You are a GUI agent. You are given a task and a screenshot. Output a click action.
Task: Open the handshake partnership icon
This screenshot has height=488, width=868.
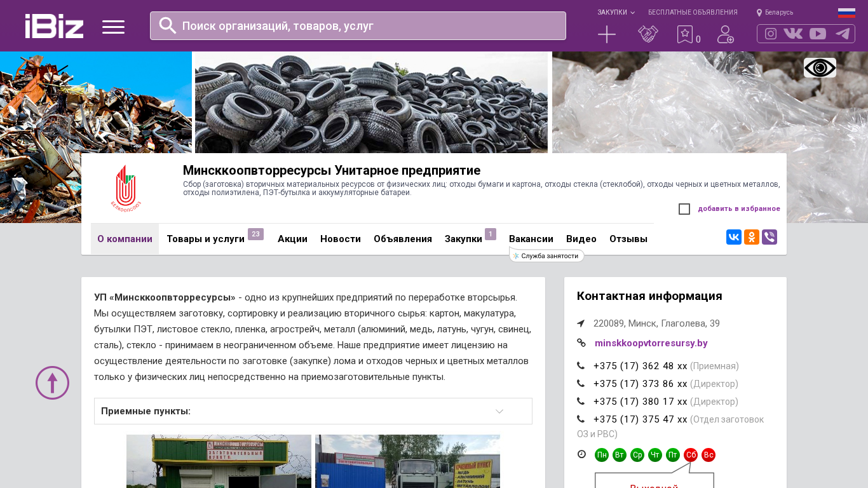click(648, 34)
